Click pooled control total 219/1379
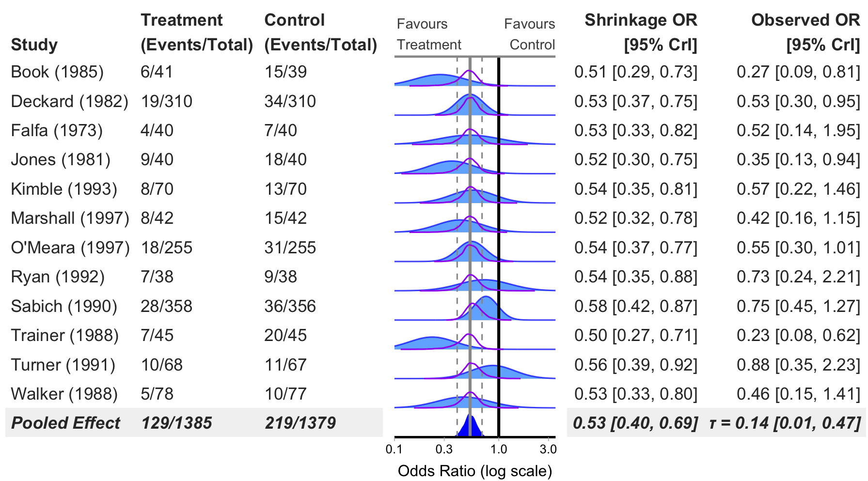Screen dimensions: 868x481 point(300,423)
